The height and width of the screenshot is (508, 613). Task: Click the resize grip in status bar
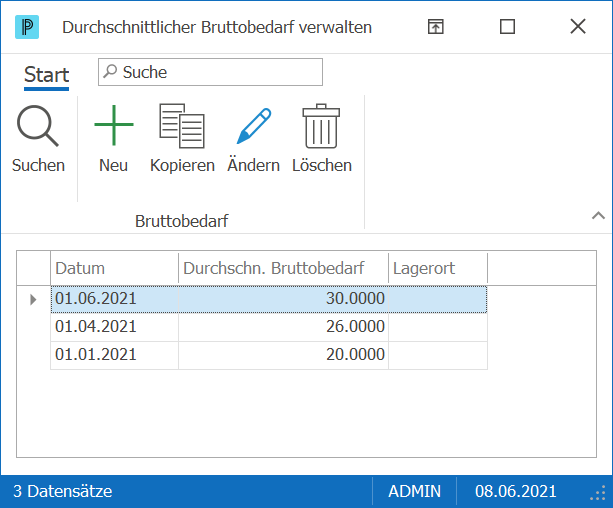[x=598, y=494]
